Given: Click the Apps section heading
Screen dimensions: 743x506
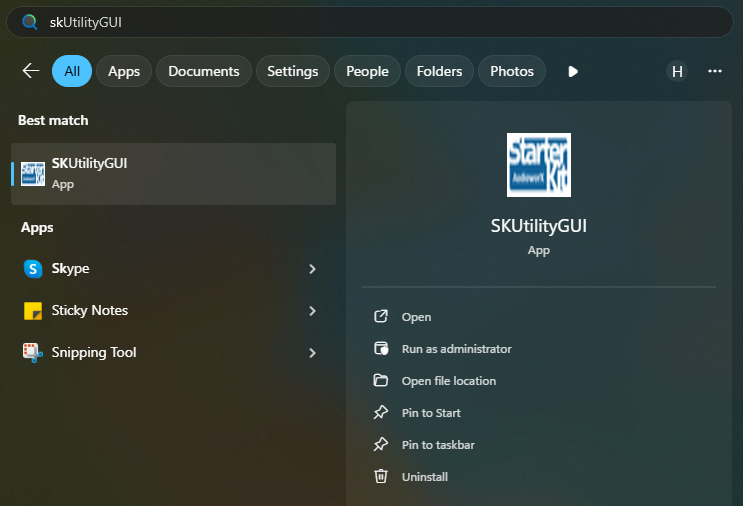Looking at the screenshot, I should [x=37, y=227].
